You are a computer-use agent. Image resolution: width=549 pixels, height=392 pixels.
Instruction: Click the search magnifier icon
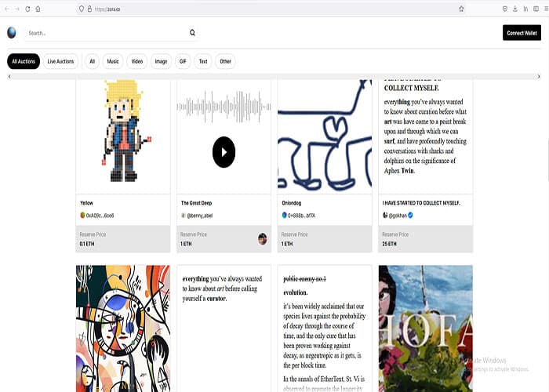tap(192, 33)
